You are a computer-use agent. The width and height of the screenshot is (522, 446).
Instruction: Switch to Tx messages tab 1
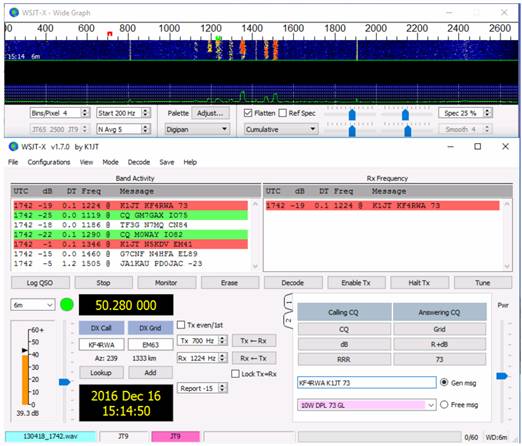coord(289,303)
